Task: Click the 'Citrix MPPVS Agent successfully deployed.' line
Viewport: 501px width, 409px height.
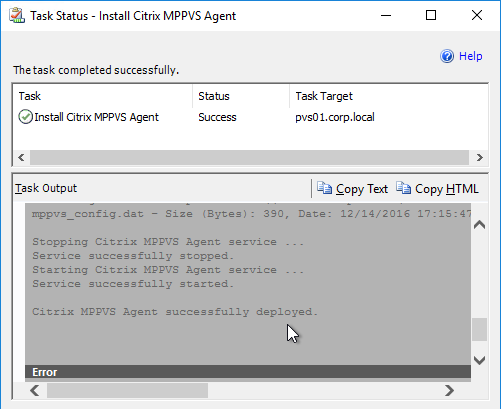Action: tap(175, 312)
